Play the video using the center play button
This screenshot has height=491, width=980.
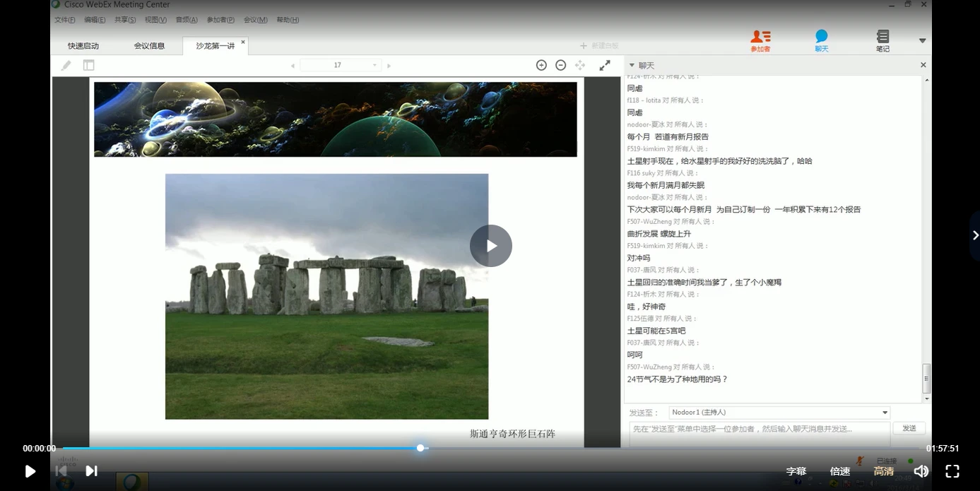(x=491, y=246)
